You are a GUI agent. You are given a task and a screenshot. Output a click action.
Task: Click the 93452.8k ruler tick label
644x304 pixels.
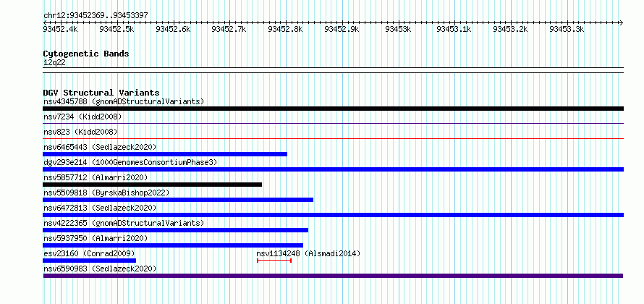point(285,29)
